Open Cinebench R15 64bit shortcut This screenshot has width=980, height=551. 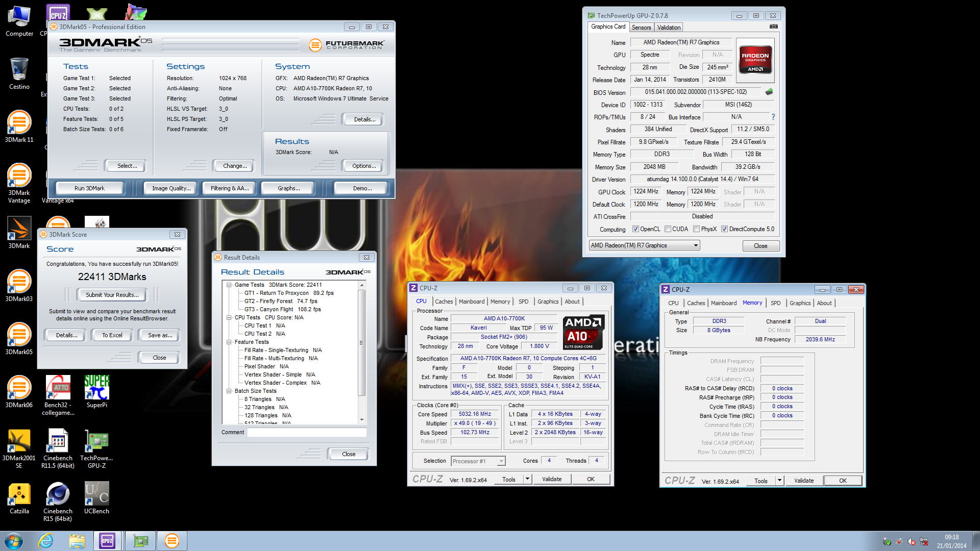(58, 501)
